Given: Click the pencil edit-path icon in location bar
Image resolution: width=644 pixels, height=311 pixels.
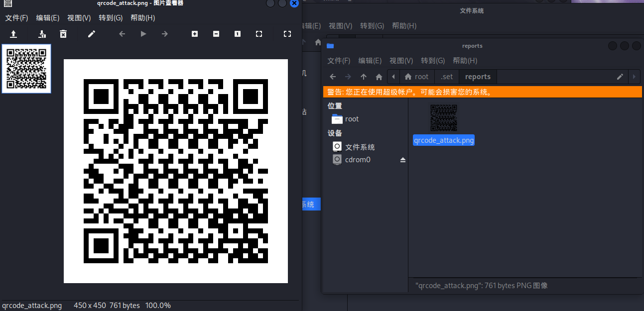Looking at the screenshot, I should (x=620, y=77).
